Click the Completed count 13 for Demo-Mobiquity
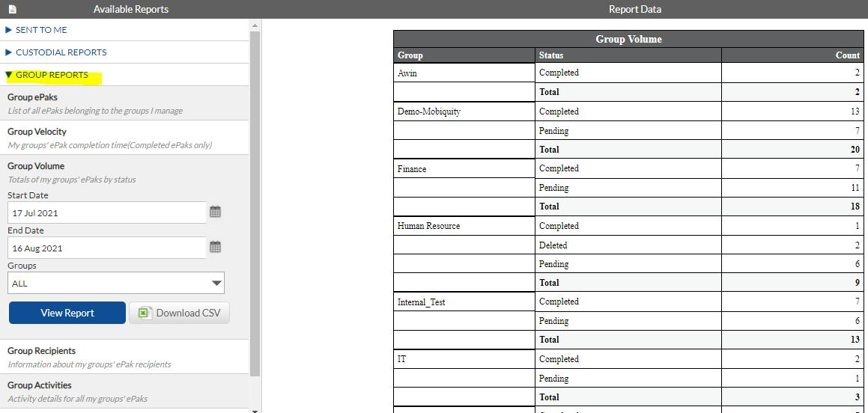Image resolution: width=868 pixels, height=413 pixels. coord(792,111)
